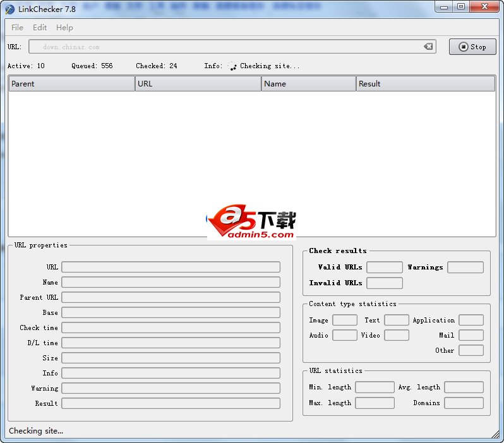
Task: Maximize the LinkChecker window
Action: point(461,7)
